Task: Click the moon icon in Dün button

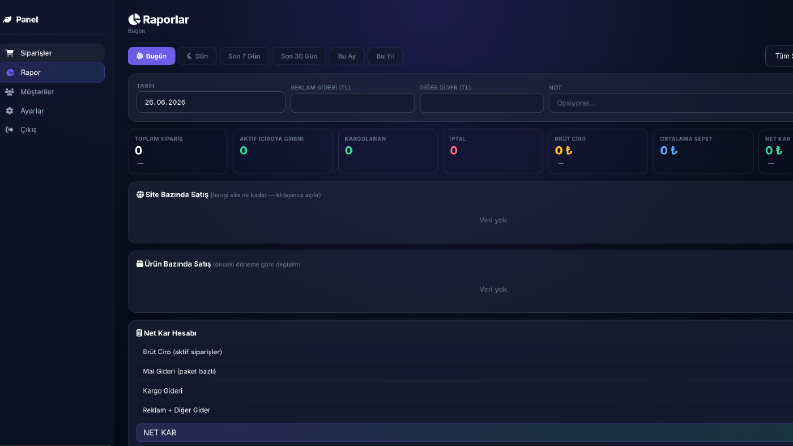Action: point(189,56)
